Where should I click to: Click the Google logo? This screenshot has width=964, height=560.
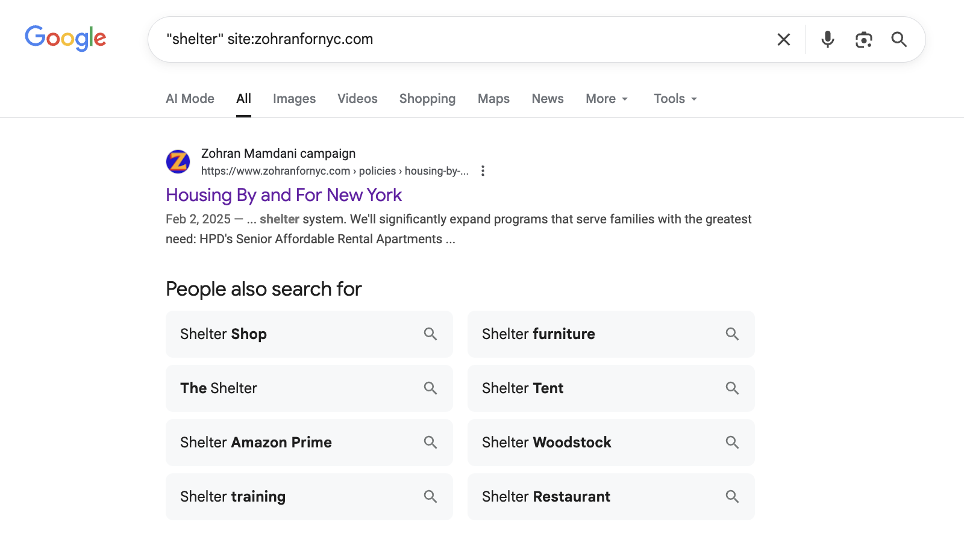65,39
